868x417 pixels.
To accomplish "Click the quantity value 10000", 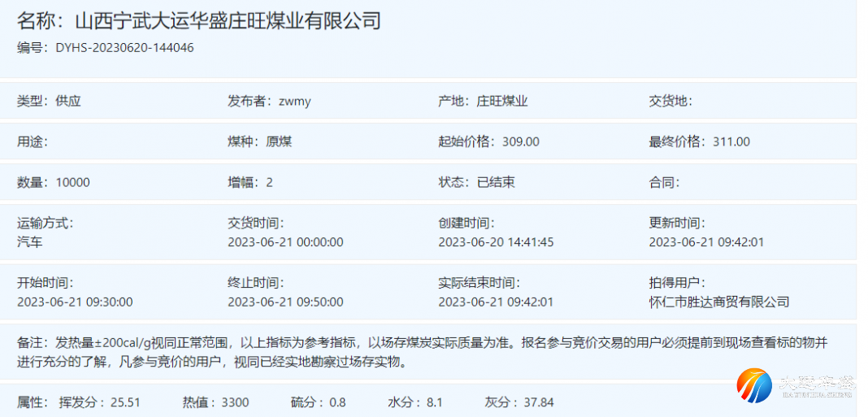I will tap(72, 182).
